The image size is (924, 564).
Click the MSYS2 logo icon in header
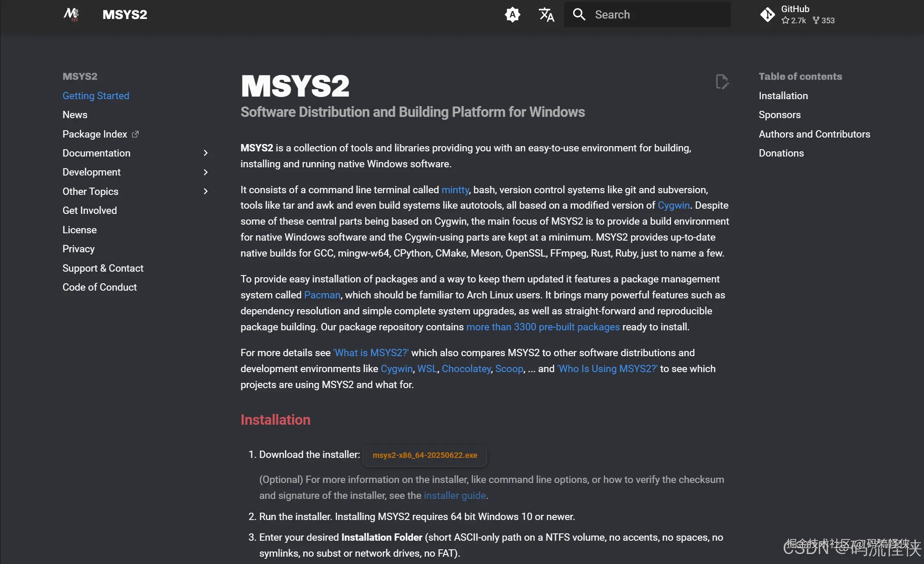tap(72, 15)
